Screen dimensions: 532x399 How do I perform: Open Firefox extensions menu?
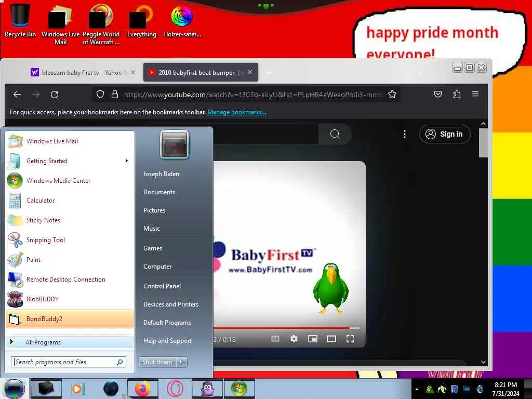[457, 94]
